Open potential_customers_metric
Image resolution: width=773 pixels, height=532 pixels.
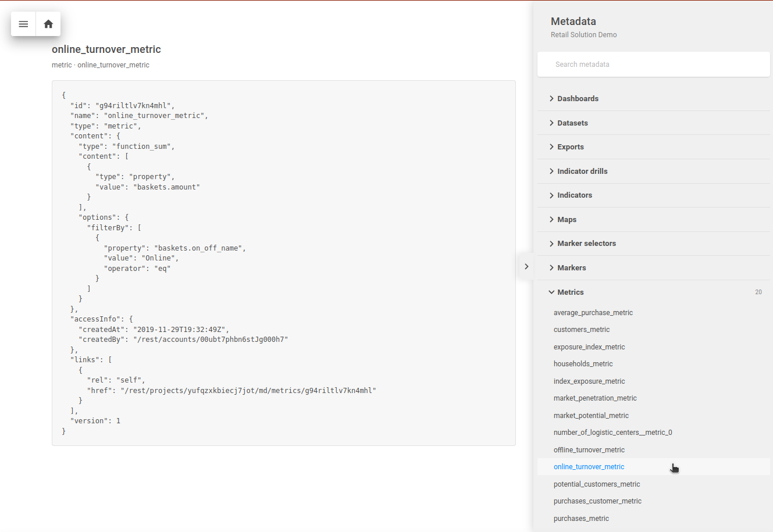pos(597,484)
